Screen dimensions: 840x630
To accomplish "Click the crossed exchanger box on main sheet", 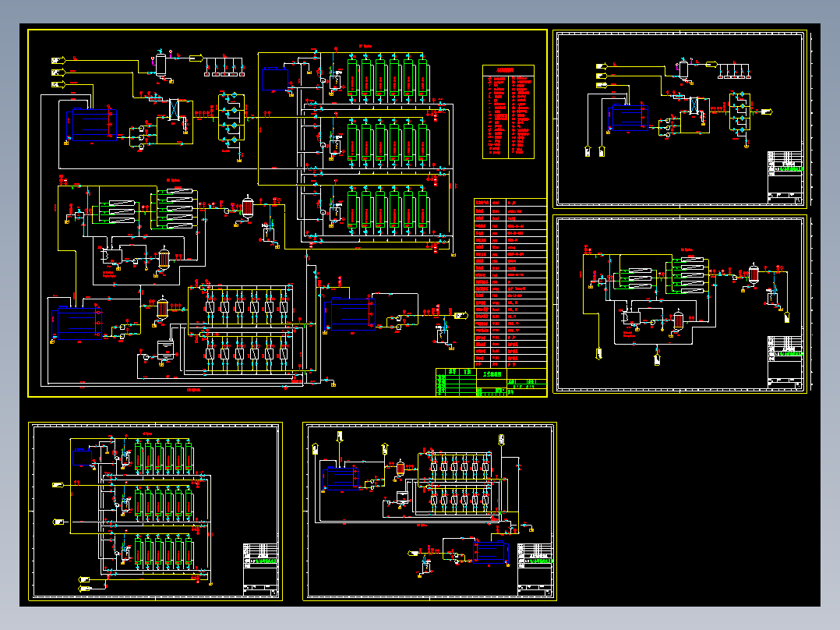I will [174, 109].
